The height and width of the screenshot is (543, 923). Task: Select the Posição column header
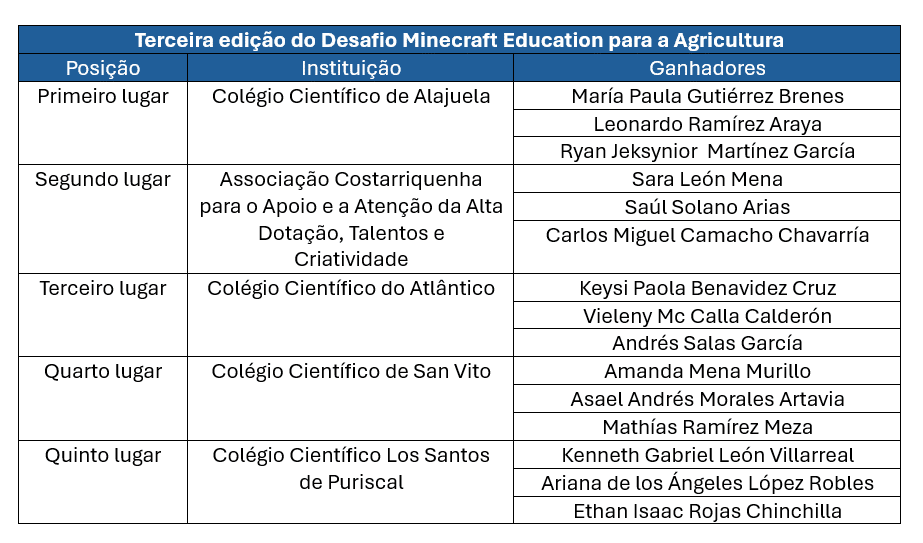point(103,68)
